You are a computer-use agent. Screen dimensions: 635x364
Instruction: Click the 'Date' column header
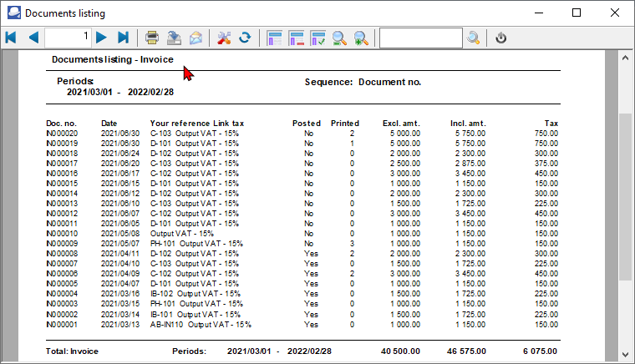pyautogui.click(x=109, y=124)
